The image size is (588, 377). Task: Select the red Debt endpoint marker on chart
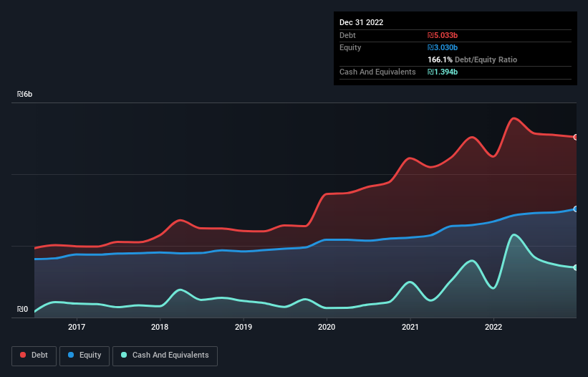(576, 138)
